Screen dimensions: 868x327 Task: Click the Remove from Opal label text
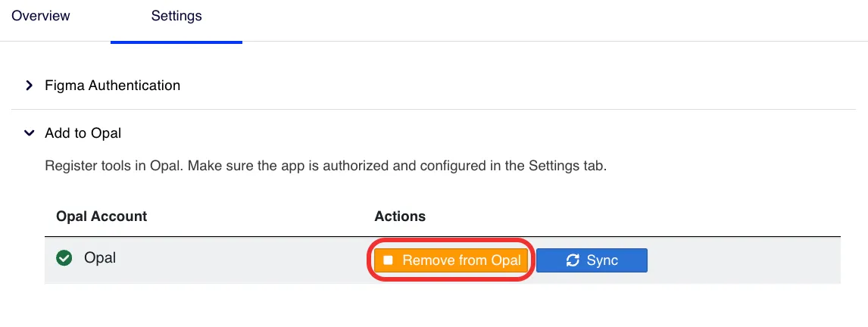(x=462, y=260)
